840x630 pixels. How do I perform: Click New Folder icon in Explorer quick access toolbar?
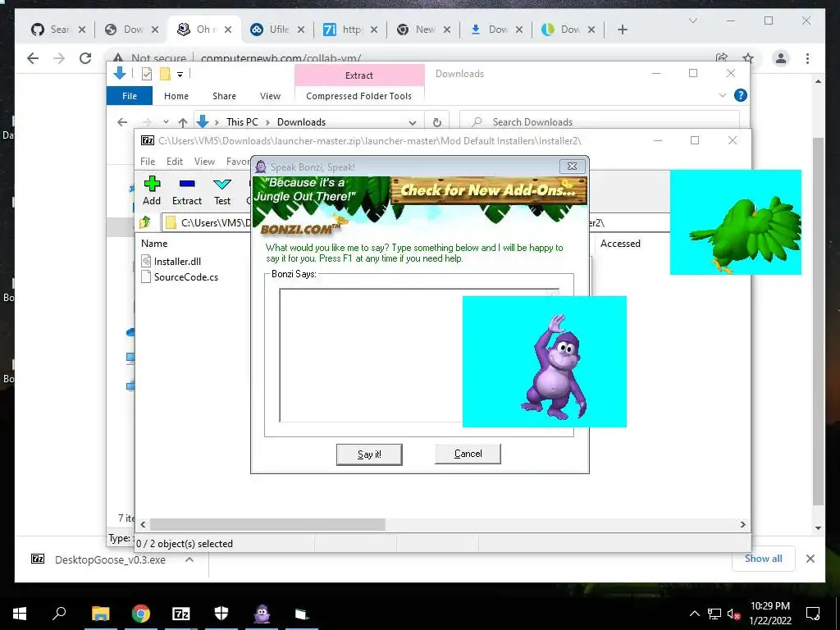(x=165, y=74)
